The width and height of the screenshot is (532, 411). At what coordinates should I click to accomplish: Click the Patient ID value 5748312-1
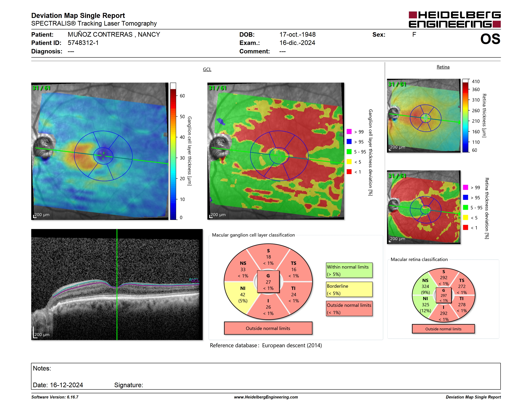pyautogui.click(x=83, y=43)
